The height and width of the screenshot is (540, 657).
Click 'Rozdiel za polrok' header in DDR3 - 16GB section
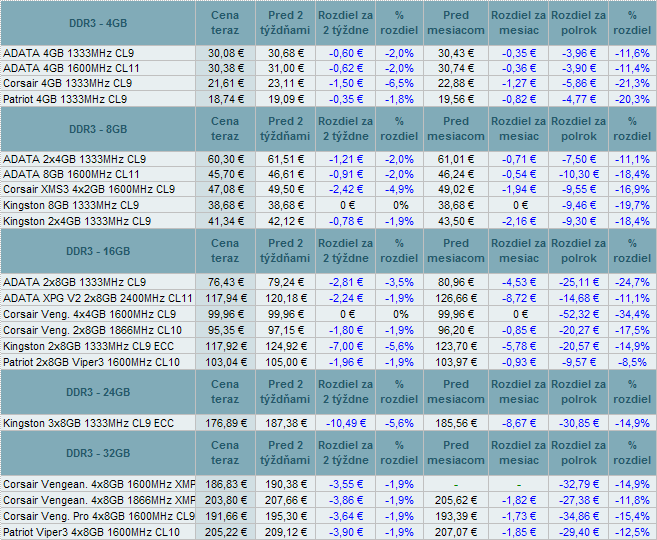[579, 251]
